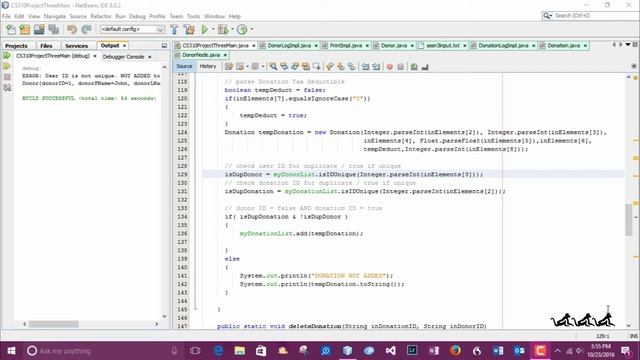The height and width of the screenshot is (360, 640).
Task: Run the project with green play icon
Action: click(204, 29)
